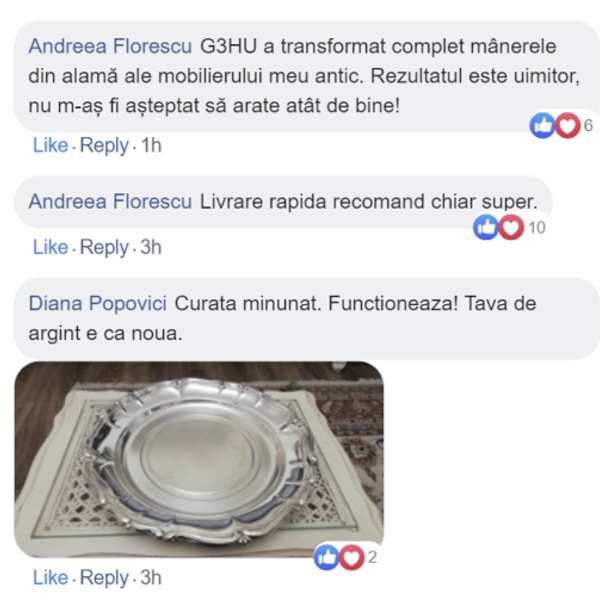Like Diana Popovici's silver tray comment
600x600 pixels.
(51, 578)
